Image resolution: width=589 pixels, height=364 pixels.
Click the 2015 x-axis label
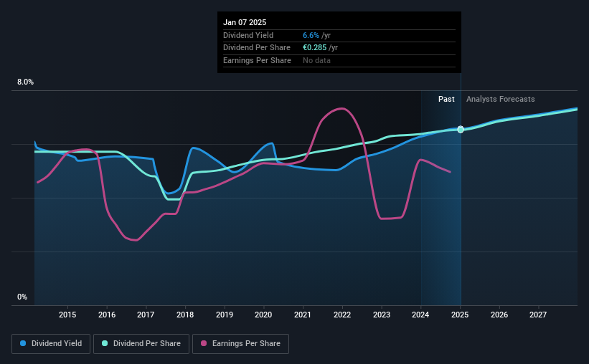[x=67, y=315]
